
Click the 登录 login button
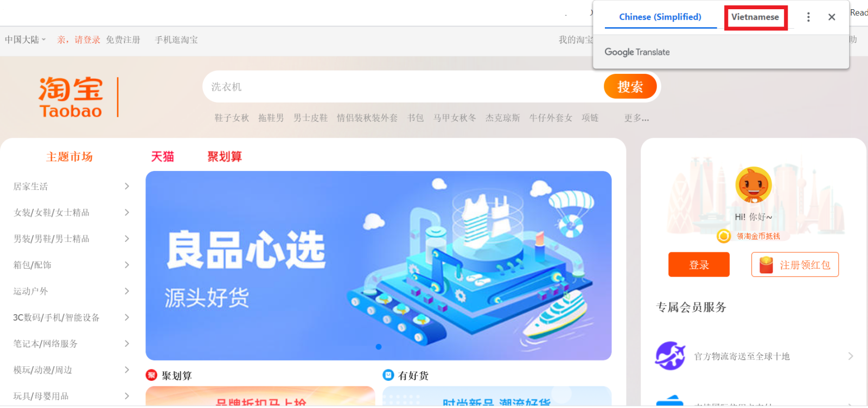pos(699,265)
